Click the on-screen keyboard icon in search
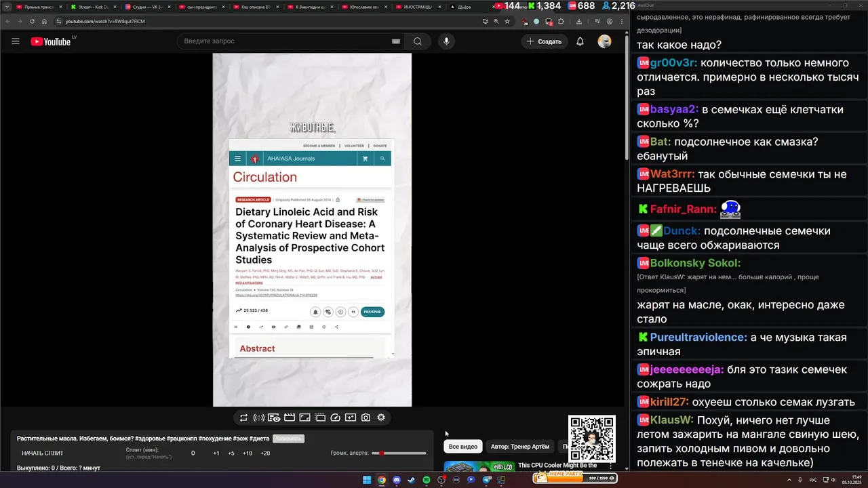This screenshot has height=488, width=868. click(396, 41)
